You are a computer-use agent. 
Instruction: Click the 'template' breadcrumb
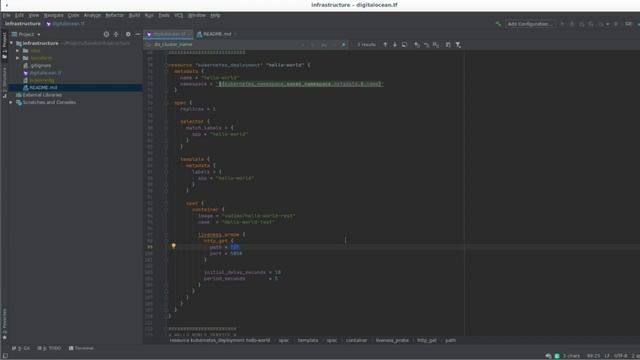click(308, 340)
